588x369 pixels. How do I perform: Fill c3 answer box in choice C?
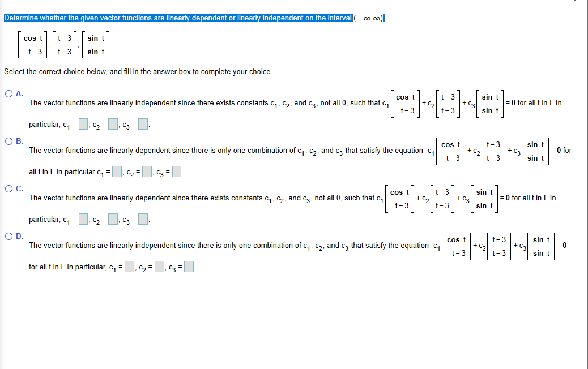143,219
